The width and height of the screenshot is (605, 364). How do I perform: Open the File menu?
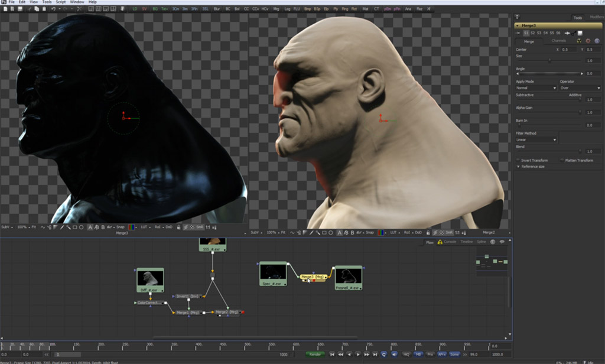(x=12, y=2)
